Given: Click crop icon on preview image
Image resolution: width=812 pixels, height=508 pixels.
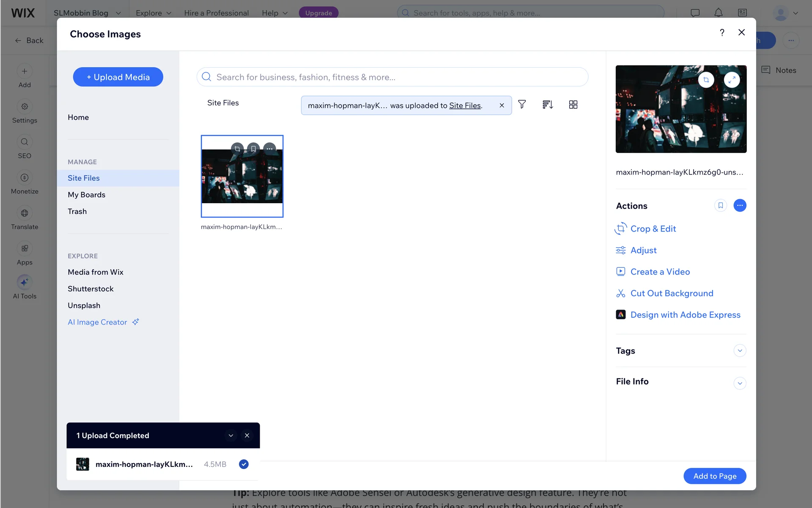Looking at the screenshot, I should pyautogui.click(x=706, y=80).
